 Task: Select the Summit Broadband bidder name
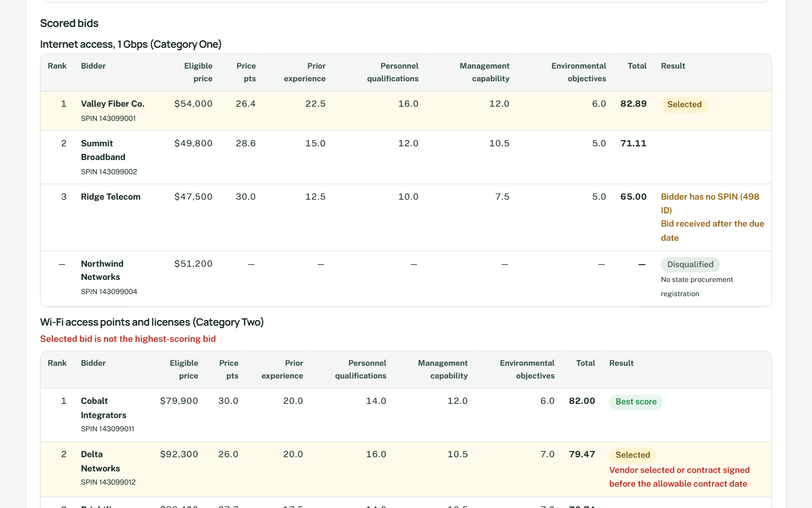pos(103,150)
